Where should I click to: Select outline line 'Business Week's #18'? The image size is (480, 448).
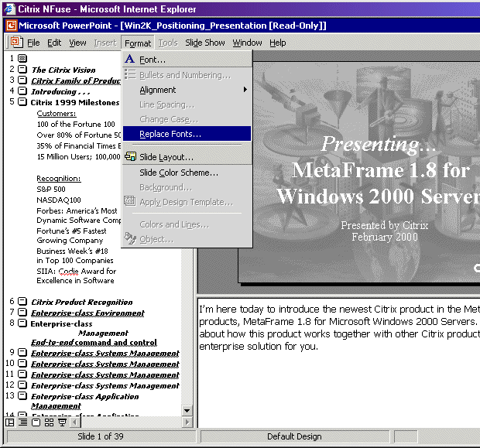click(x=72, y=251)
